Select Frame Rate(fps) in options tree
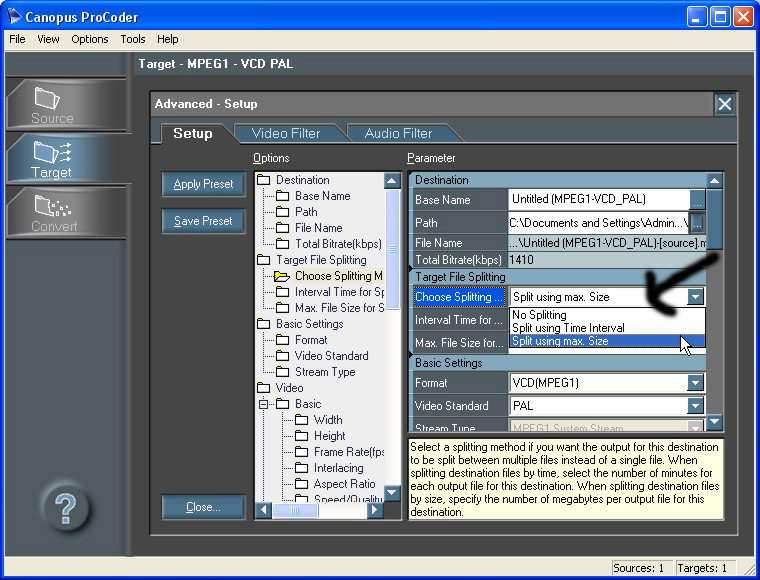The width and height of the screenshot is (760, 580). [339, 452]
